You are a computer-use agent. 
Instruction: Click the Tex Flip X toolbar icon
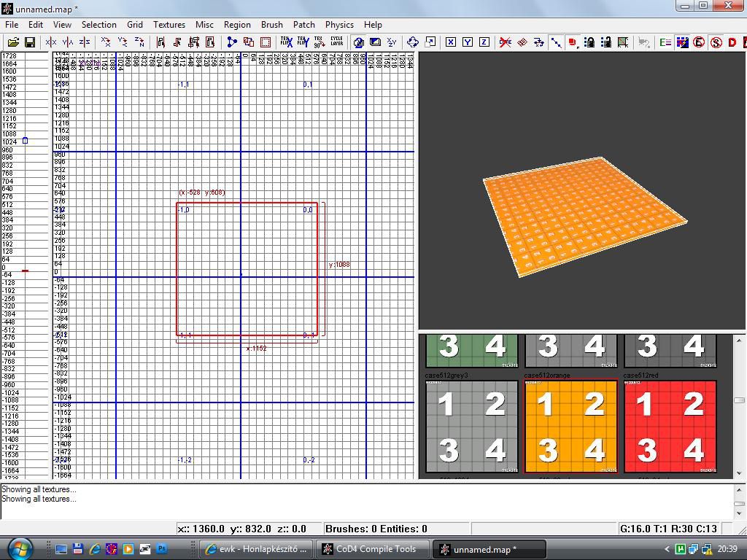coord(287,42)
